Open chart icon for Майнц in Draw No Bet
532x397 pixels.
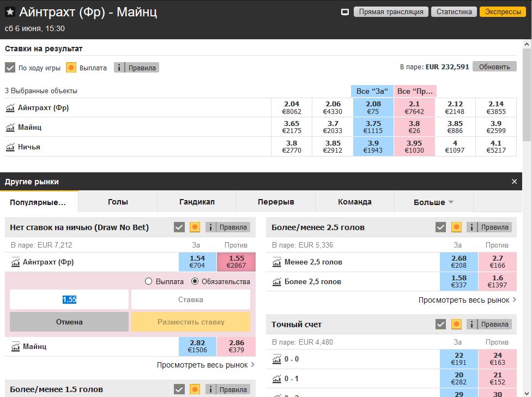pos(15,347)
